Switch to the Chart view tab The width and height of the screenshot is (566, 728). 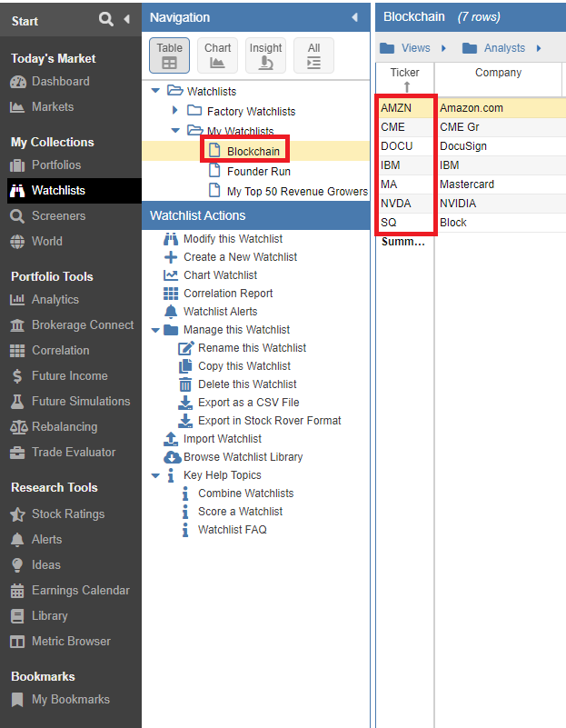pyautogui.click(x=217, y=55)
